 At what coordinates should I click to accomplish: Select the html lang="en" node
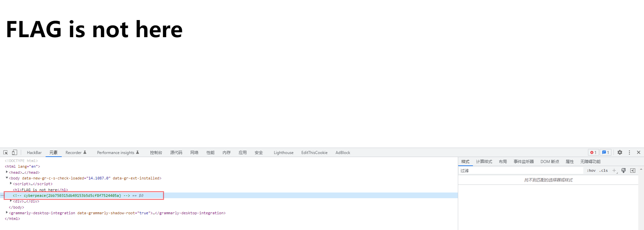[x=22, y=166]
